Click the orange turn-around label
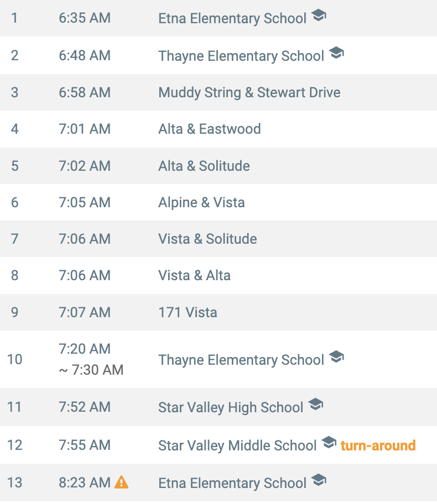437x504 pixels. pos(378,445)
